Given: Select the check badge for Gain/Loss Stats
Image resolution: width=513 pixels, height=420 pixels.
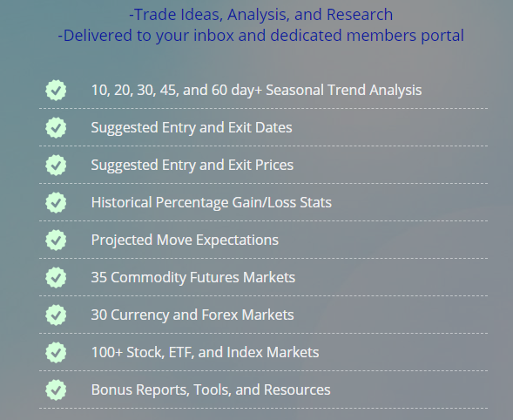Looking at the screenshot, I should tap(56, 203).
